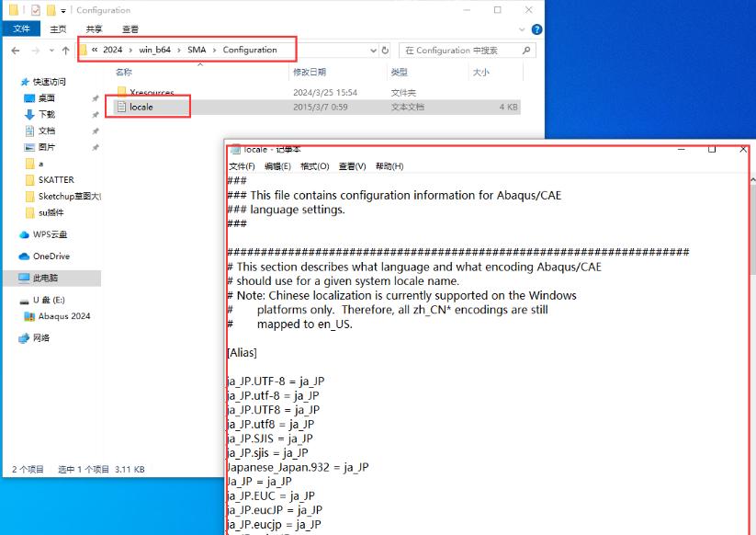Click the locale file date 2015/3/7 0:59
The height and width of the screenshot is (535, 756).
(x=321, y=107)
